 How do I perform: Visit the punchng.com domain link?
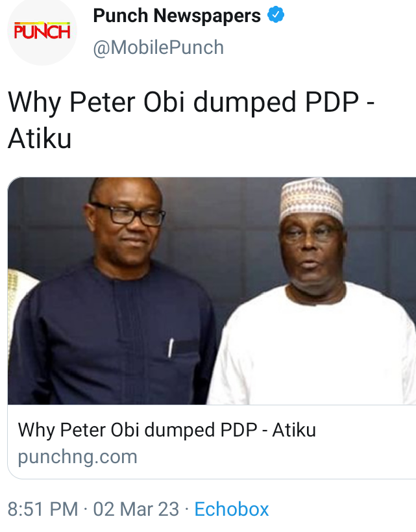tap(78, 457)
